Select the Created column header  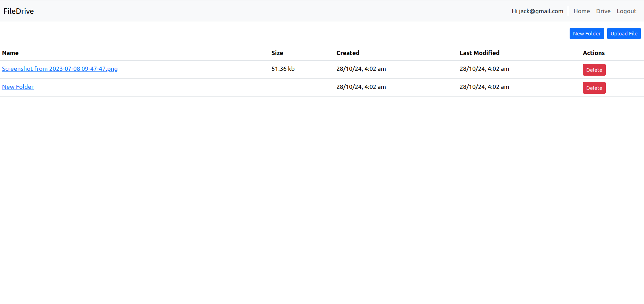[x=348, y=53]
